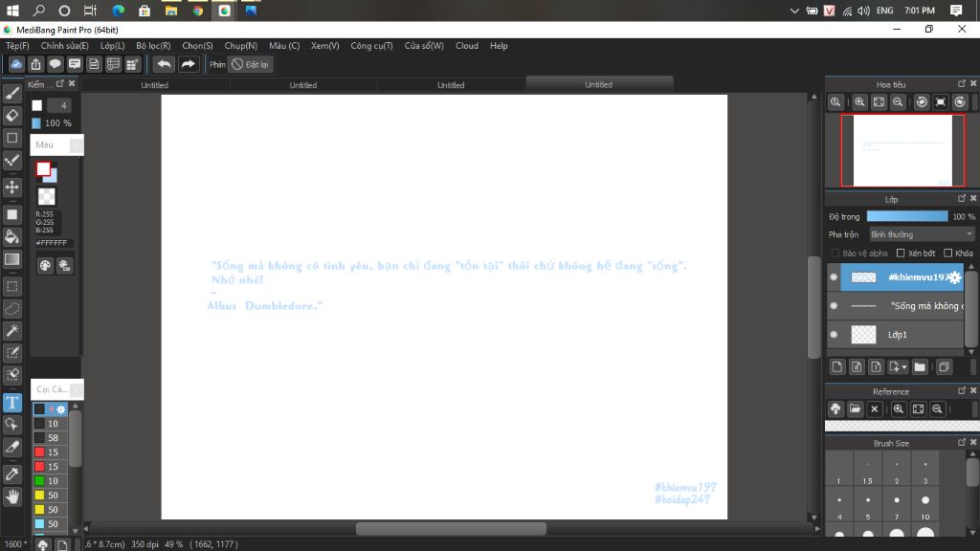Enable the Xén bớt (clipping) checkbox
The width and height of the screenshot is (980, 551).
[x=901, y=253]
